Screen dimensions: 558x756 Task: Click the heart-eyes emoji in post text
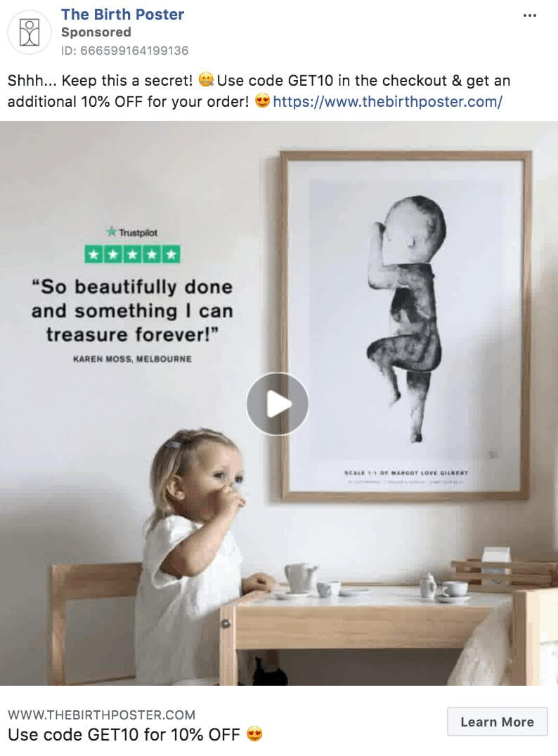pyautogui.click(x=262, y=101)
